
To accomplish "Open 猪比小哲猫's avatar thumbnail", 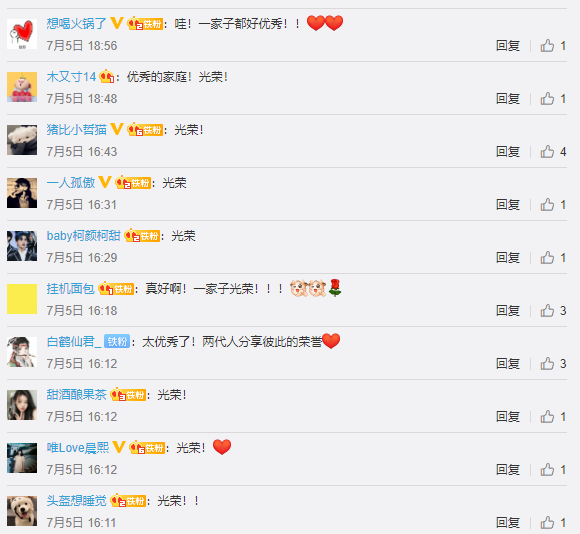I will point(22,140).
